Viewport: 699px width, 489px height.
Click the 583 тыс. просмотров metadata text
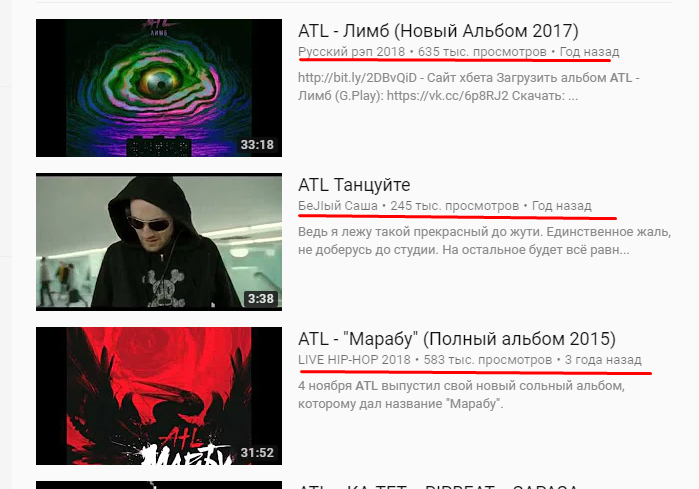click(488, 360)
